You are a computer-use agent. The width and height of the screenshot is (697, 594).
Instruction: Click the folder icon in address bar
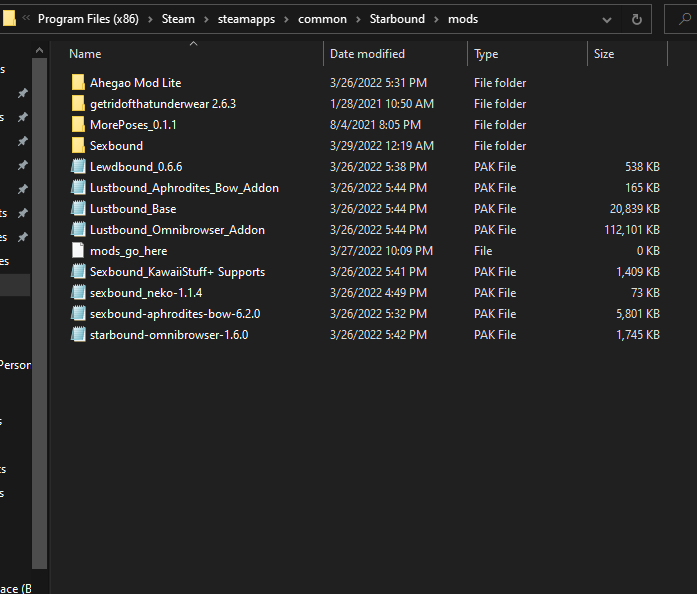pos(9,19)
